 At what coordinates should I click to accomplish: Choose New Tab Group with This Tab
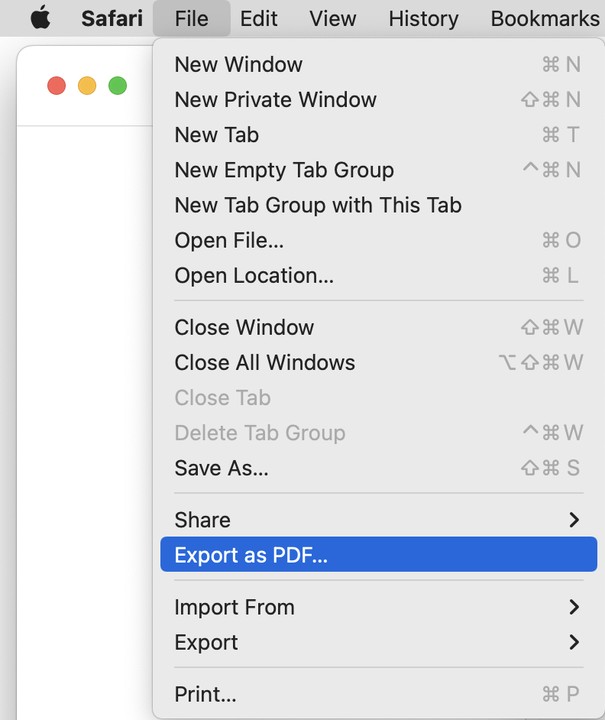click(318, 205)
